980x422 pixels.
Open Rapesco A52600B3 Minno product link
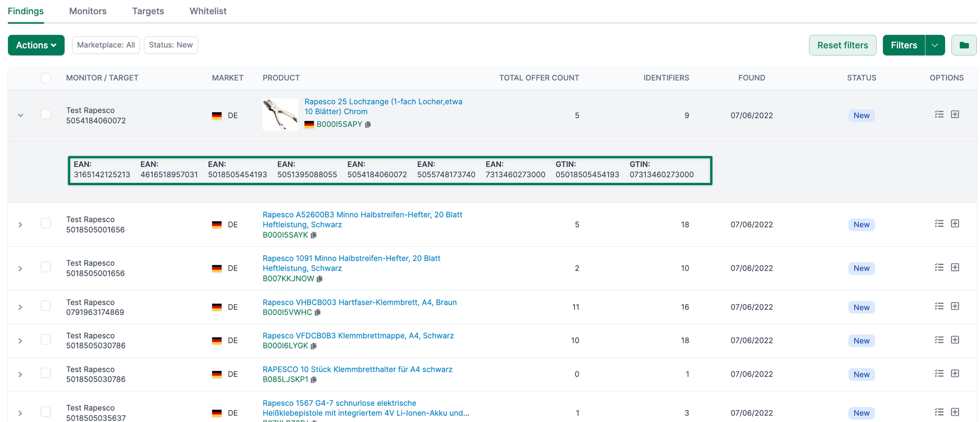[362, 220]
